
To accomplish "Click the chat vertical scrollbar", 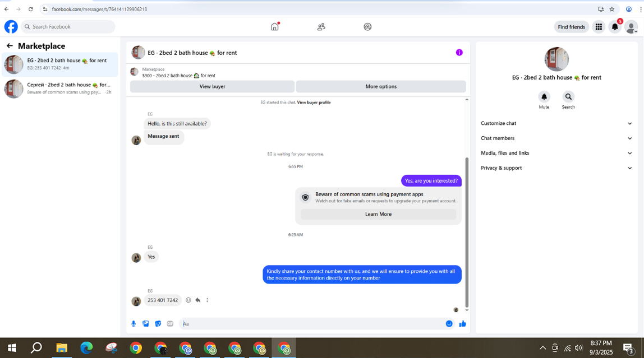I will [x=467, y=232].
